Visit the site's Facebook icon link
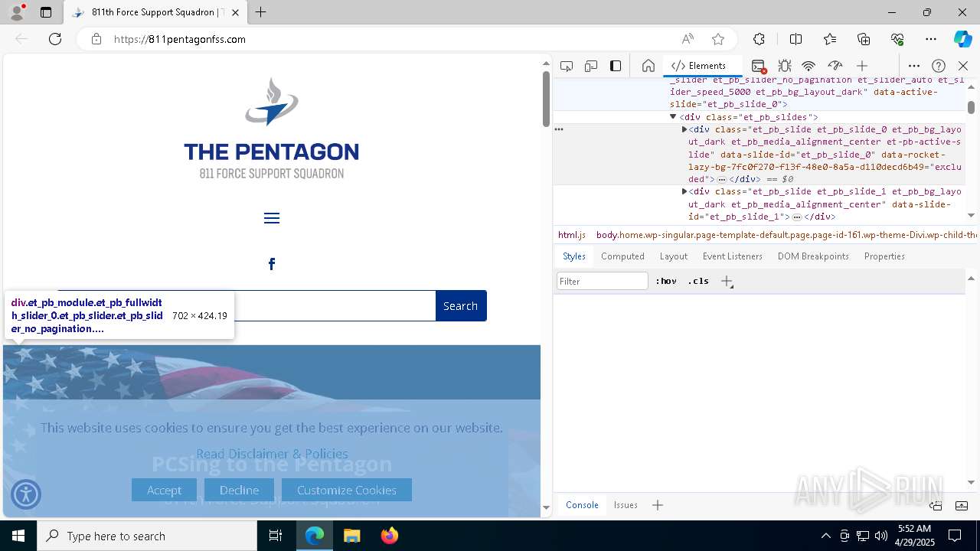This screenshot has height=551, width=980. click(x=272, y=264)
